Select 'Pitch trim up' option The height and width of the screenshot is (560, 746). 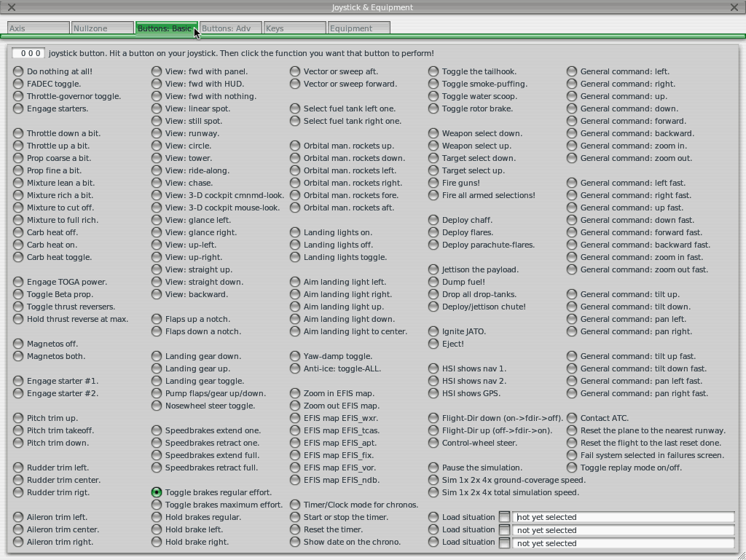18,418
